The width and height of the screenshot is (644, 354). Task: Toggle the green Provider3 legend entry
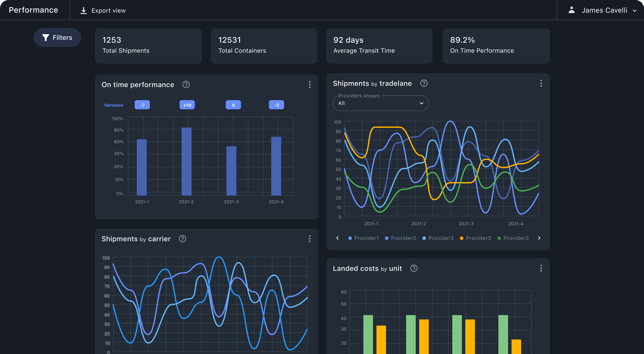click(513, 238)
